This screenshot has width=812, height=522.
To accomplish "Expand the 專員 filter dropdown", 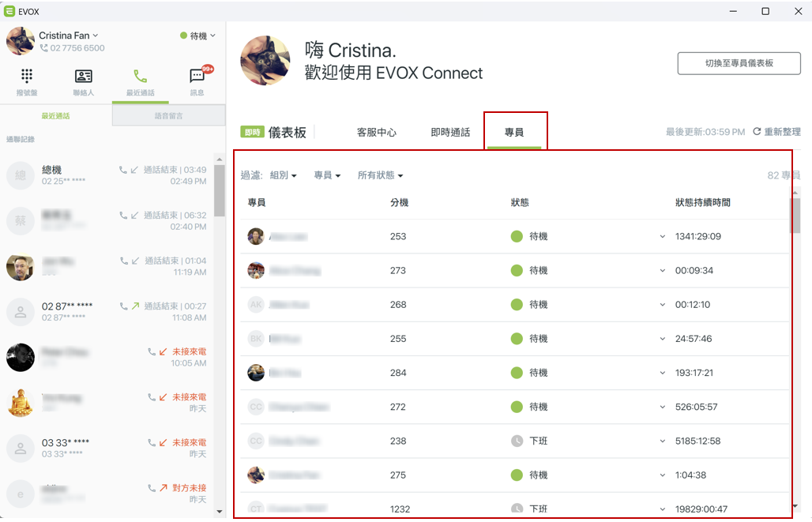I will point(327,175).
